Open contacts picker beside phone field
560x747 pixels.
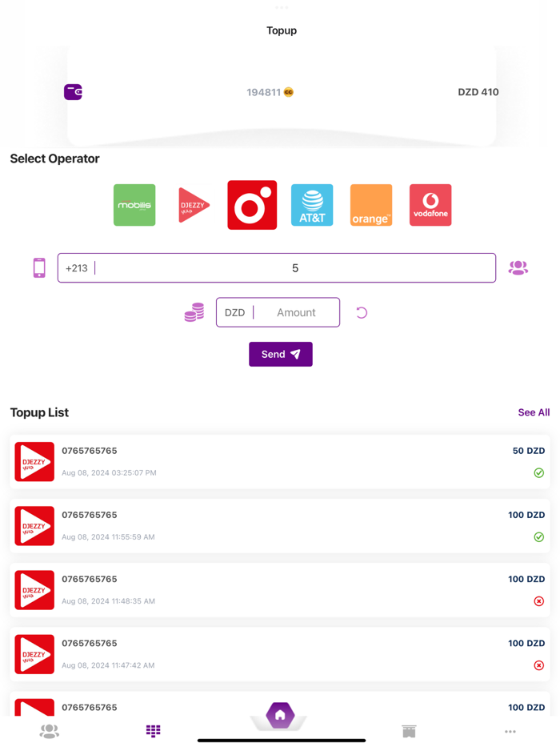point(518,267)
